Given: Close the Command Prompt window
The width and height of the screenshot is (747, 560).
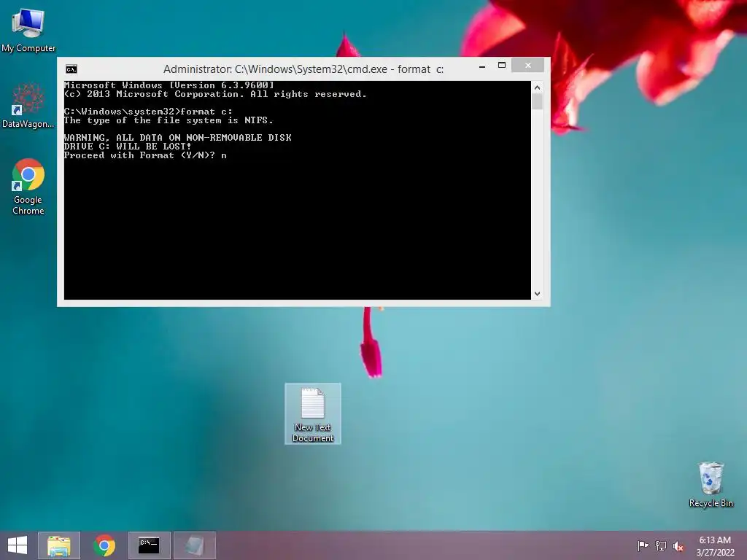Looking at the screenshot, I should [x=528, y=65].
